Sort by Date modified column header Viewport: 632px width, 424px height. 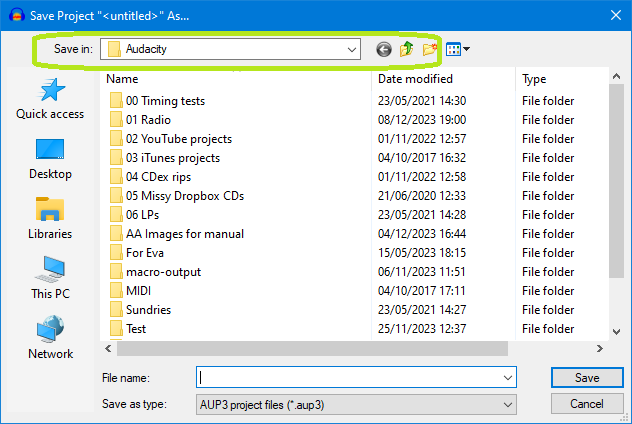tap(415, 79)
